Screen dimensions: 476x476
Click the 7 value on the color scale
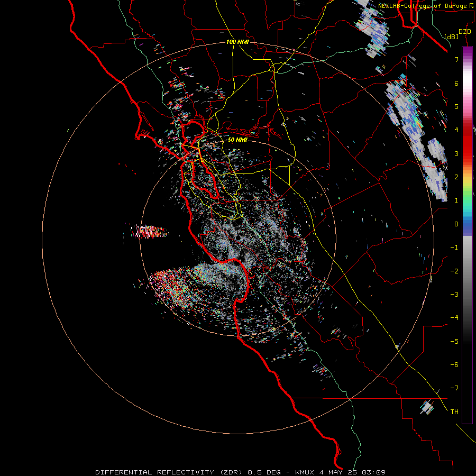[x=456, y=59]
